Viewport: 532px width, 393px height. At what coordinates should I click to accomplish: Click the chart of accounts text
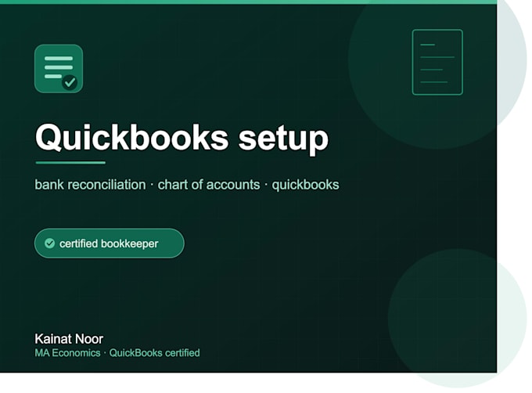[x=209, y=185]
